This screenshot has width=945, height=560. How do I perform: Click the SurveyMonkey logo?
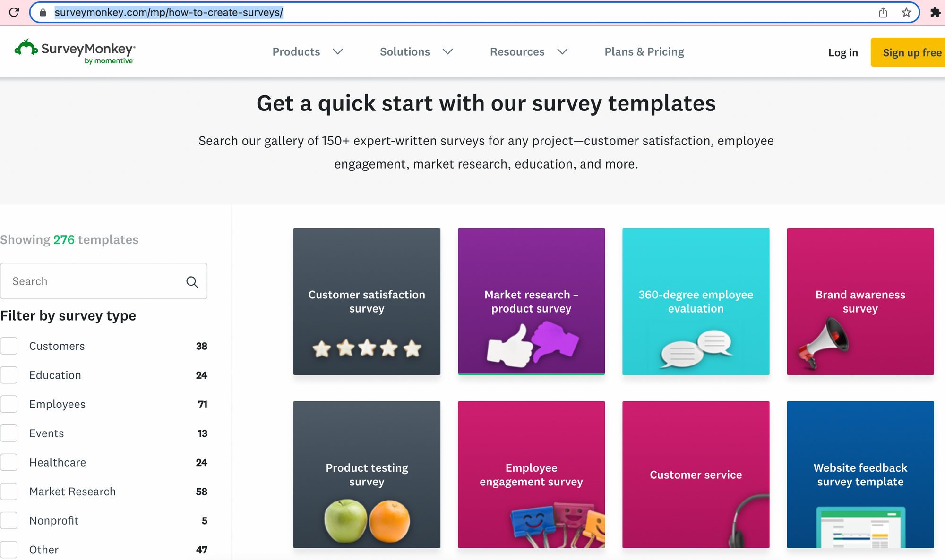75,51
